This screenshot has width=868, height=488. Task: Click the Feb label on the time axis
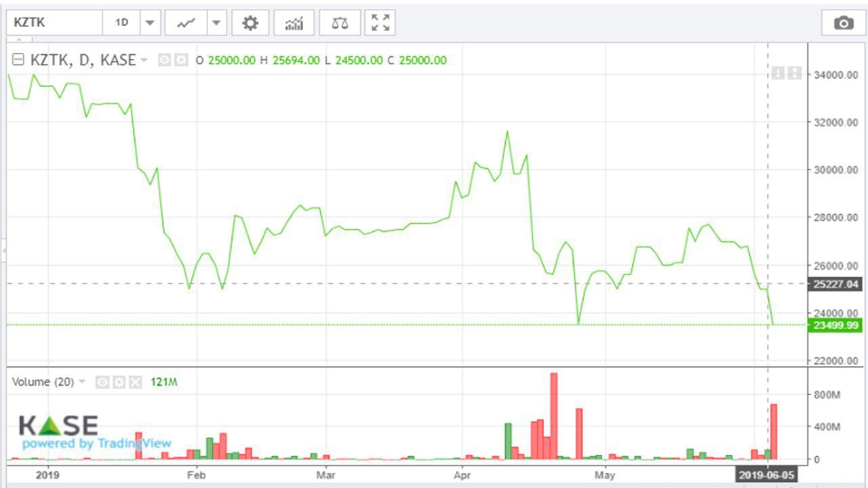pos(197,475)
